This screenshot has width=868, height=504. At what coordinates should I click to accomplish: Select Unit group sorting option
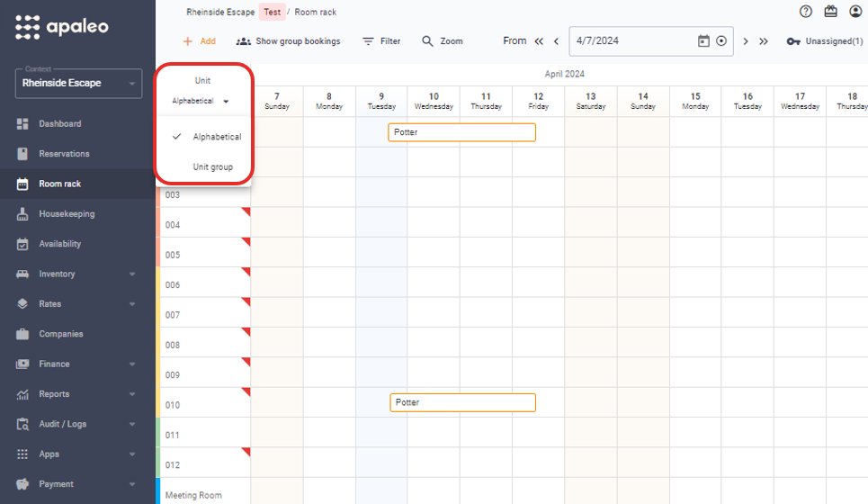coord(212,166)
